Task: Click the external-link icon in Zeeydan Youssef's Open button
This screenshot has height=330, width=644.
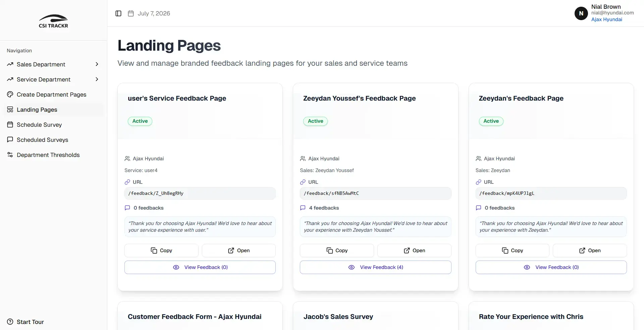Action: click(407, 251)
